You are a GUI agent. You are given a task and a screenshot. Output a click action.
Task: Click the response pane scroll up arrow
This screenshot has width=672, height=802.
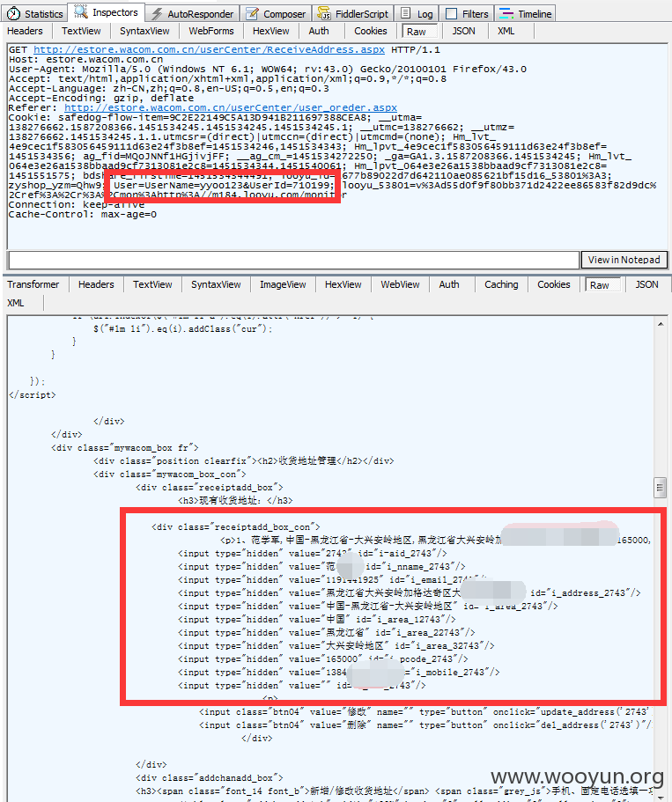tap(661, 324)
